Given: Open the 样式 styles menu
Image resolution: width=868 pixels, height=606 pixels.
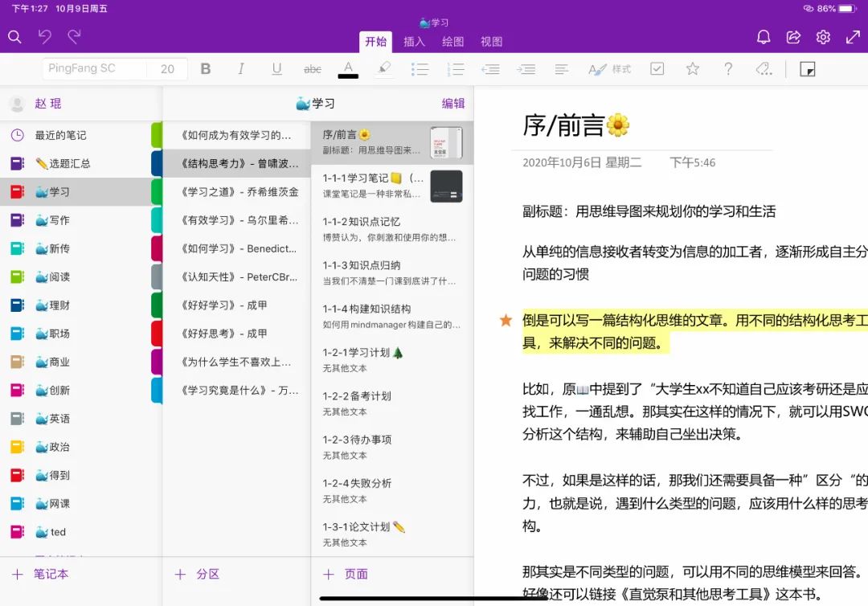Looking at the screenshot, I should (x=609, y=69).
